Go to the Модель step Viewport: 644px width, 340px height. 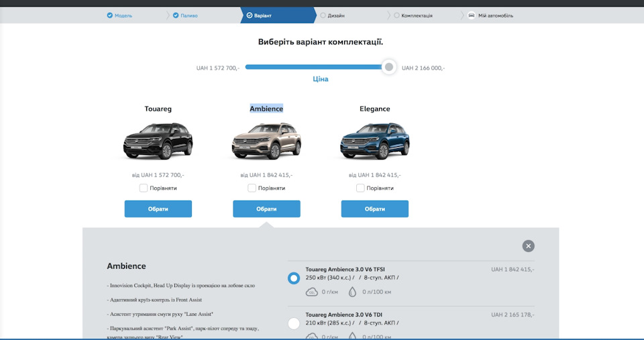click(119, 15)
